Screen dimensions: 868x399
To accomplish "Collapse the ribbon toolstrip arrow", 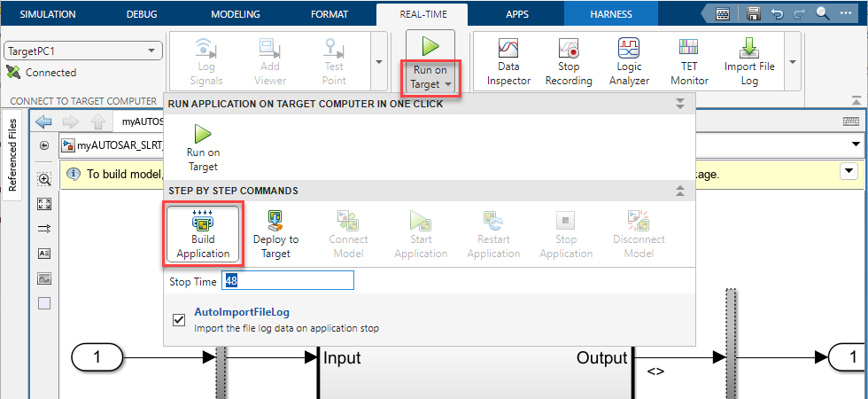I will pos(856,100).
